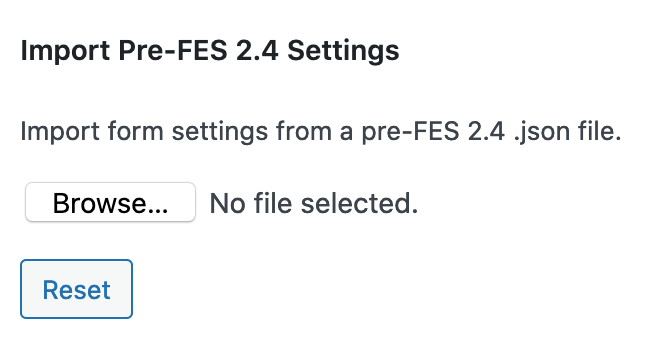This screenshot has width=662, height=360.
Task: Click the 'Browse...' button next to the file label
Action: [x=110, y=202]
